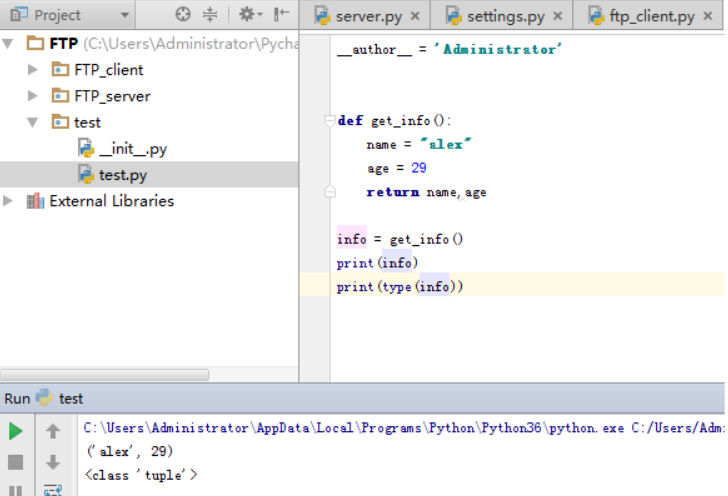The width and height of the screenshot is (728, 496).
Task: Click the FTP_client folder icon
Action: point(60,70)
